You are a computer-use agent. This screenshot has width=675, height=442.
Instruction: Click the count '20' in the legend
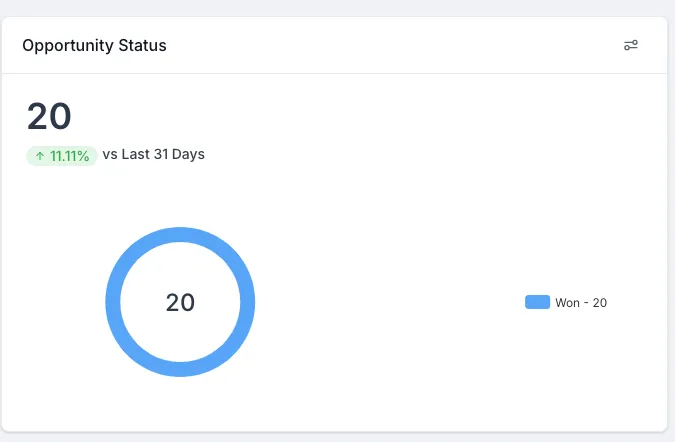[x=600, y=303]
